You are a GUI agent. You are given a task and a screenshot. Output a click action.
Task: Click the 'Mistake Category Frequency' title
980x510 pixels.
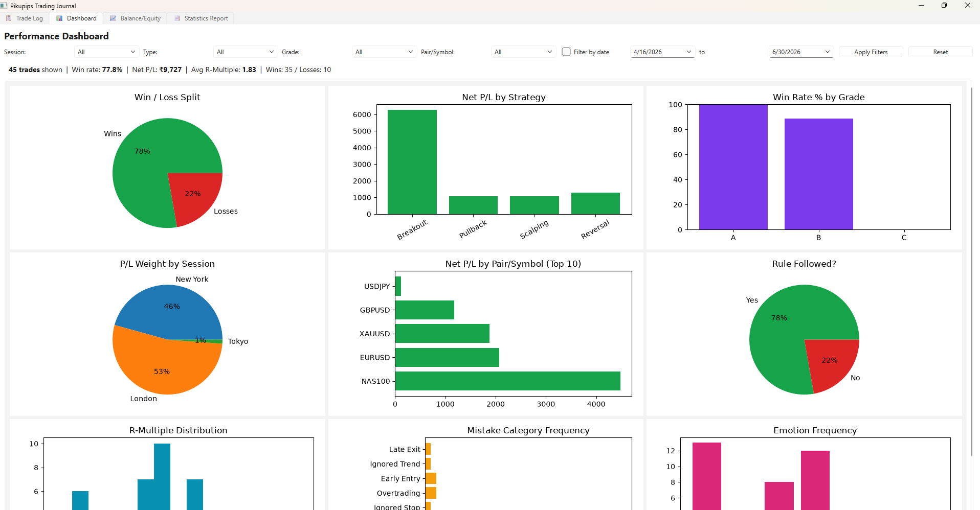(x=528, y=430)
